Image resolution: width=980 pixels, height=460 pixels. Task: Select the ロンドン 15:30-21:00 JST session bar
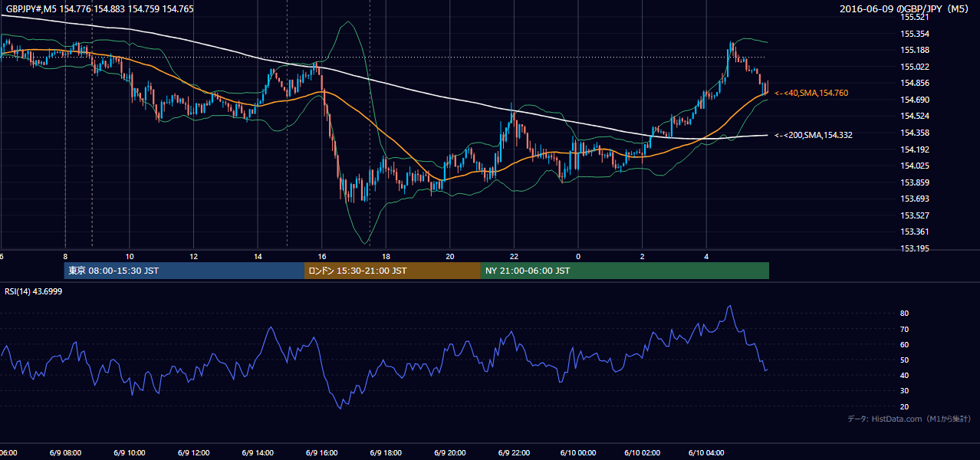(393, 271)
